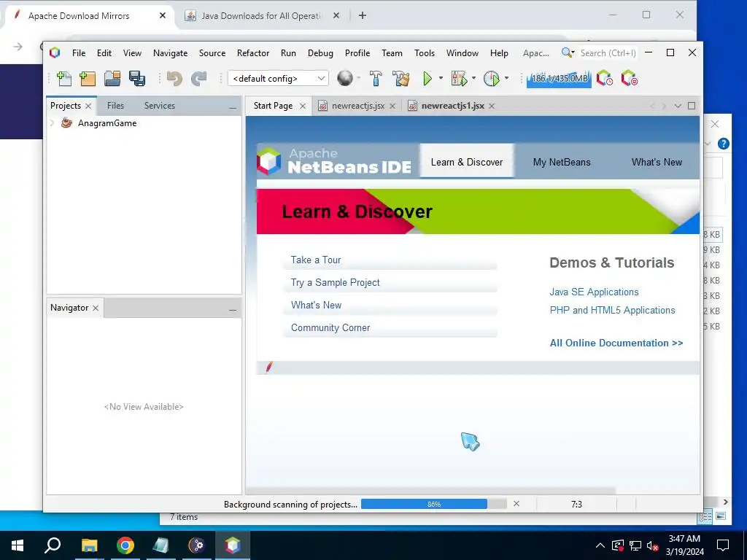Expand the AnagramGame project tree node
Screen dimensions: 747x560
tap(52, 122)
